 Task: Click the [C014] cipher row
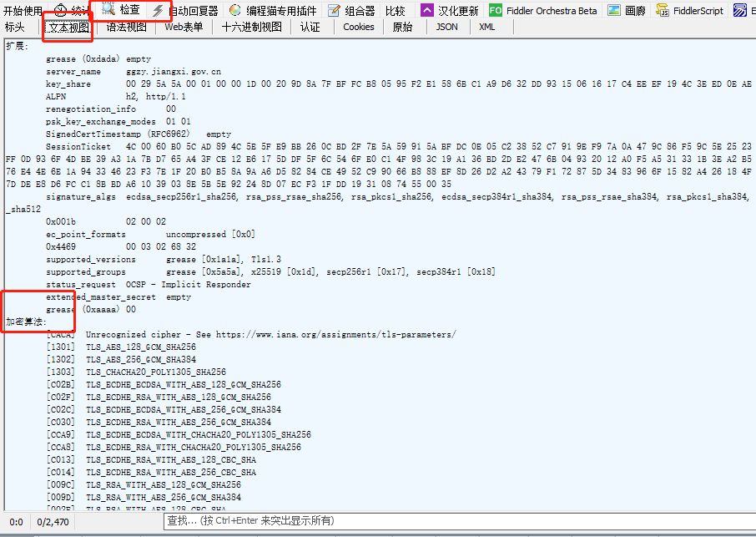[151, 473]
